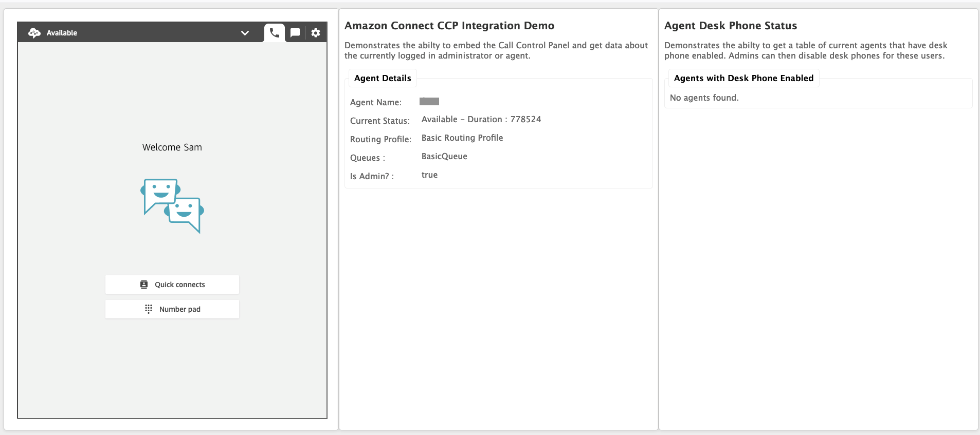Click the BasicQueue queue value
This screenshot has width=980, height=435.
pos(444,156)
